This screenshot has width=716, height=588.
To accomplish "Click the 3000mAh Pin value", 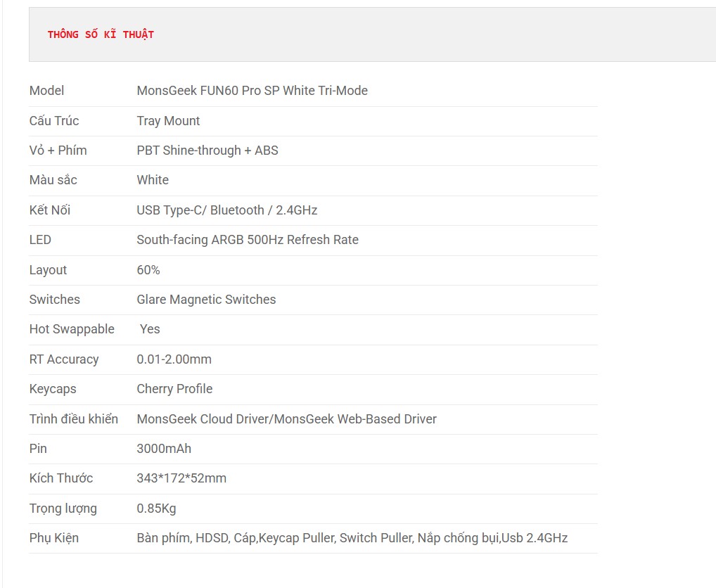I will [164, 449].
